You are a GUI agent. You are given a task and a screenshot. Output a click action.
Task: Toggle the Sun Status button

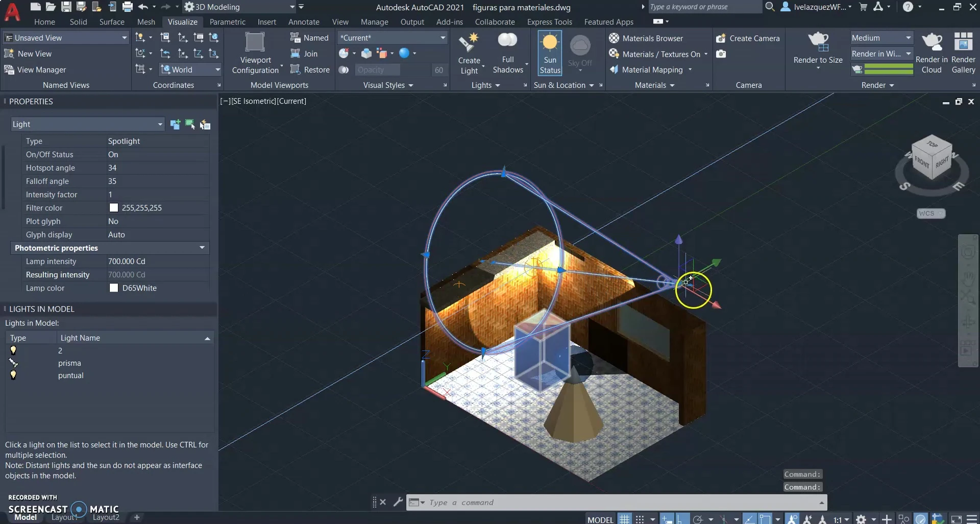click(550, 53)
